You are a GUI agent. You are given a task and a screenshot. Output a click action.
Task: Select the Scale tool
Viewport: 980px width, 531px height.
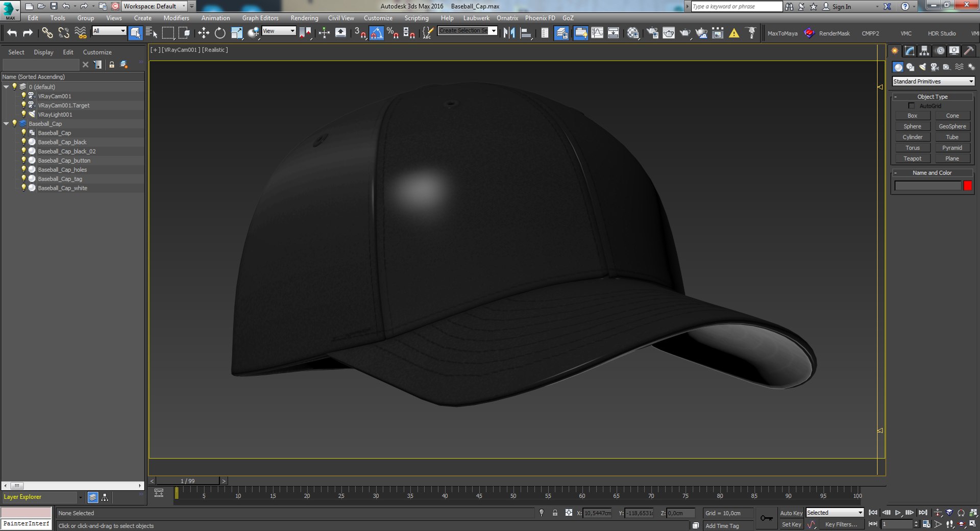pos(237,33)
